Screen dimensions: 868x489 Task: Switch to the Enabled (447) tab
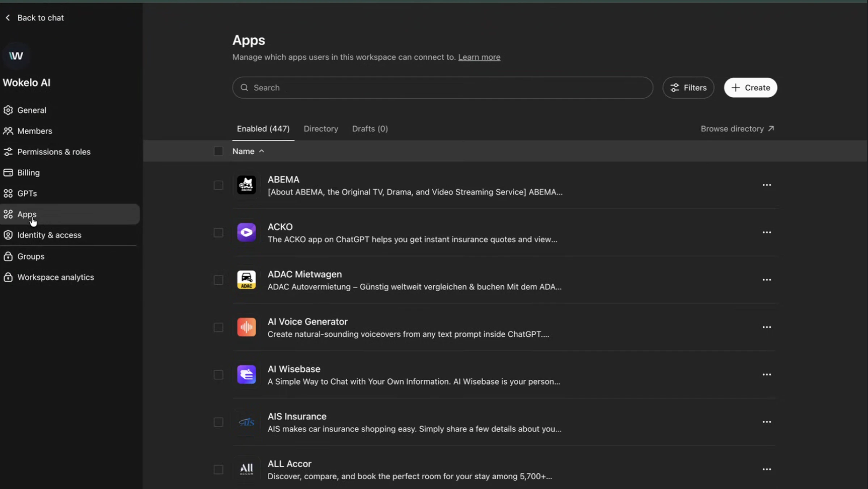tap(263, 129)
